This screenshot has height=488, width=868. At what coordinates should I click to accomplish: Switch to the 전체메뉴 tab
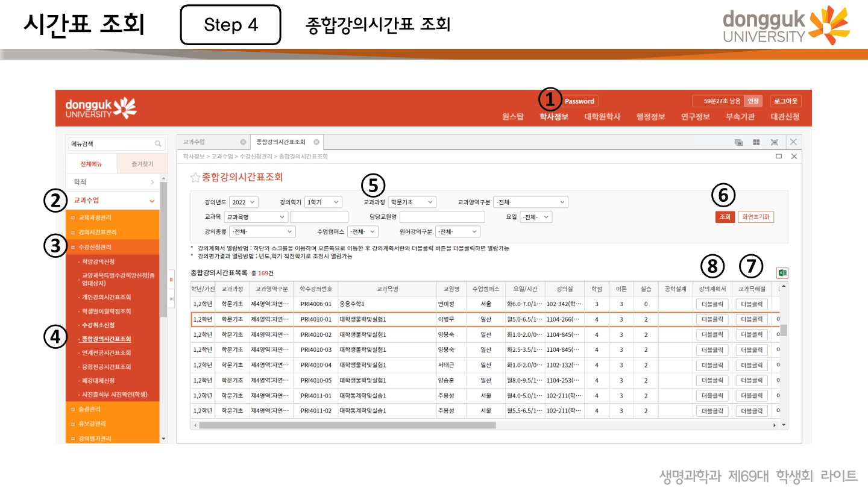[x=90, y=164]
